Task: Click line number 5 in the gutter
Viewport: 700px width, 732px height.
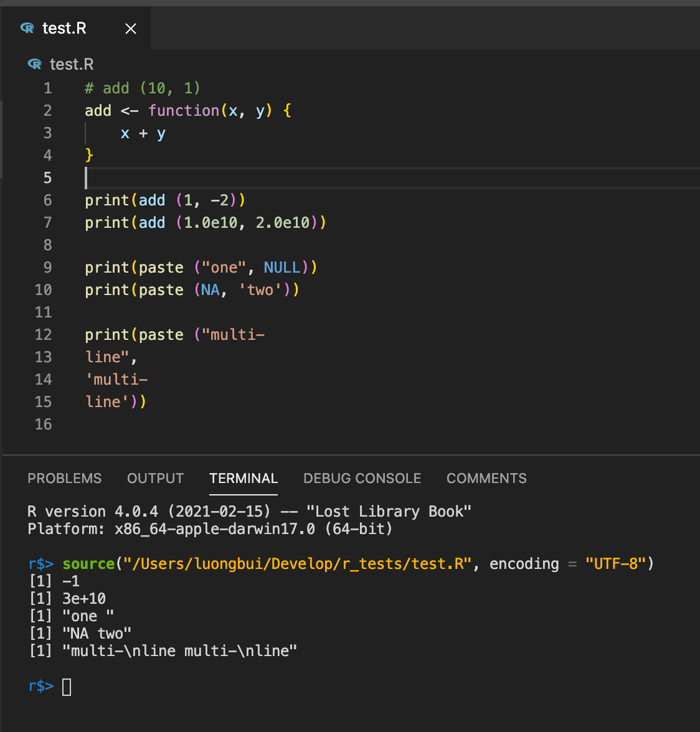Action: (x=47, y=177)
